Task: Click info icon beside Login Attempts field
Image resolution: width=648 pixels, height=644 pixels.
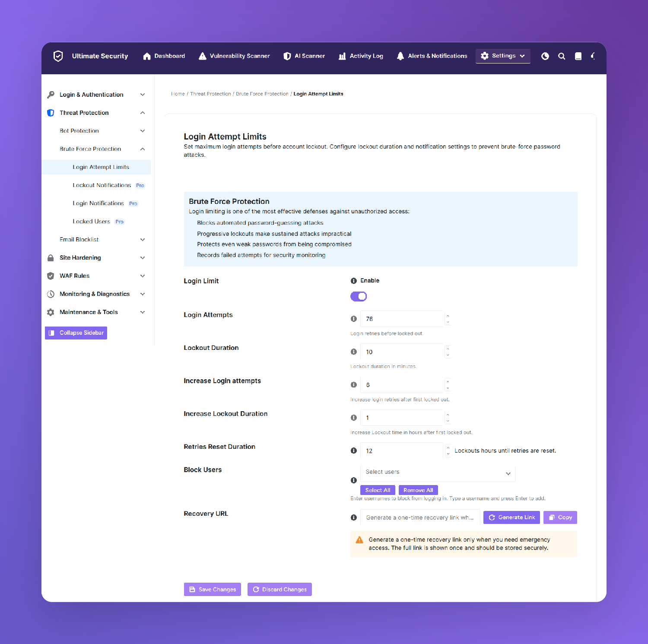Action: [x=354, y=319]
